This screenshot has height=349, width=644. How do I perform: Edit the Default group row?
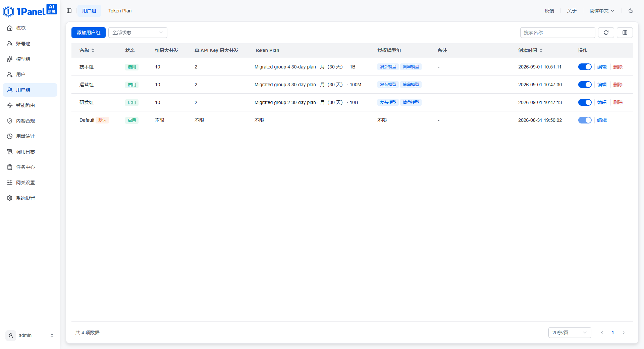click(602, 120)
